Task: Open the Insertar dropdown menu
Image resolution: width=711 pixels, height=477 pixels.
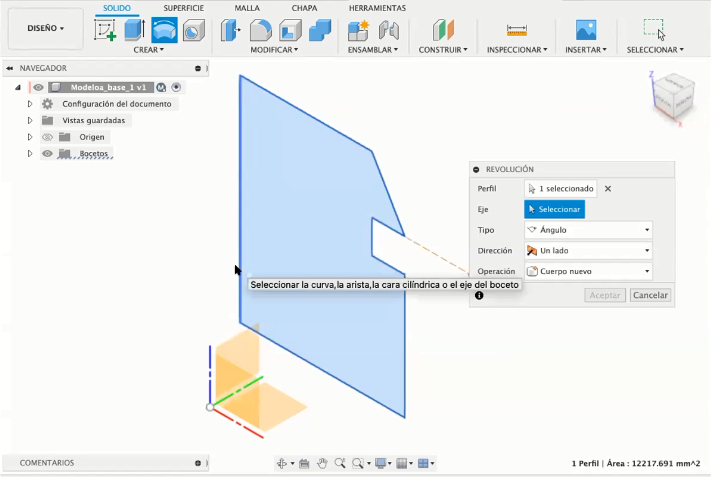Action: [585, 50]
